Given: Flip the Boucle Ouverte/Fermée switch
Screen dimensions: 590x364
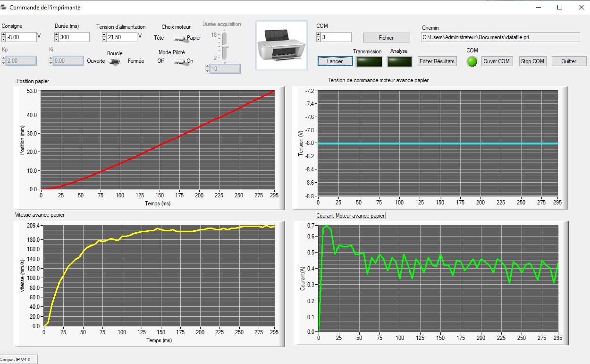Looking at the screenshot, I should point(113,61).
